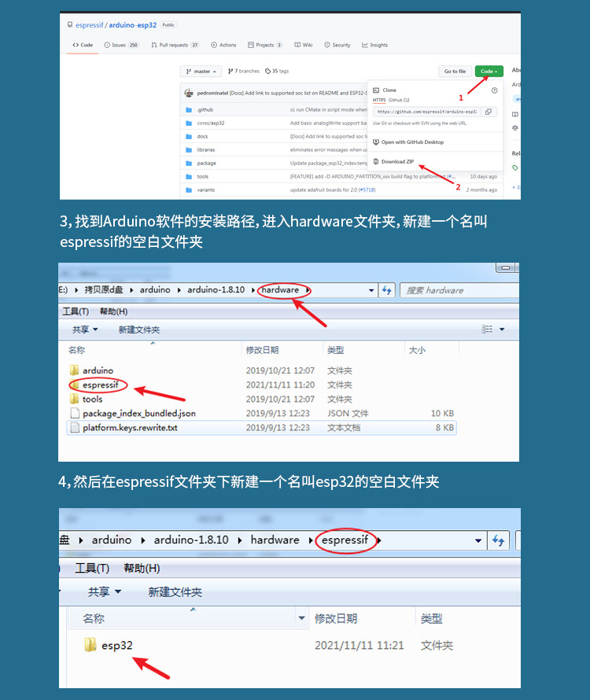Sort by 类型 column in hardware window
This screenshot has height=700, width=590.
click(x=335, y=351)
